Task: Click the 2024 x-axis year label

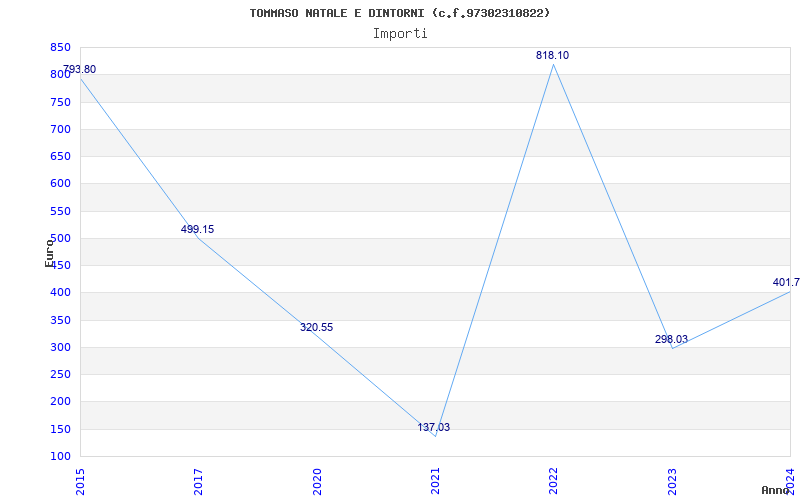Action: (790, 481)
